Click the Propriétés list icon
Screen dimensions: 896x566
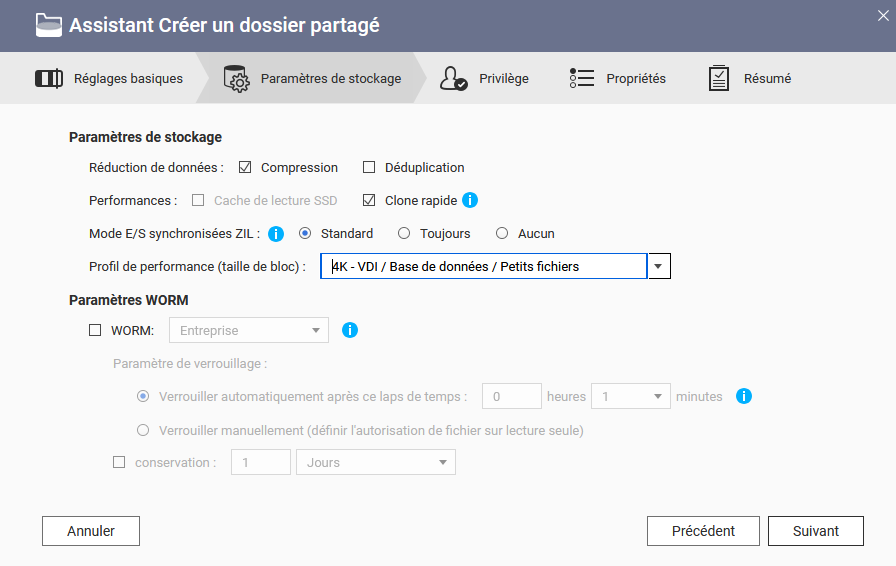pyautogui.click(x=582, y=78)
